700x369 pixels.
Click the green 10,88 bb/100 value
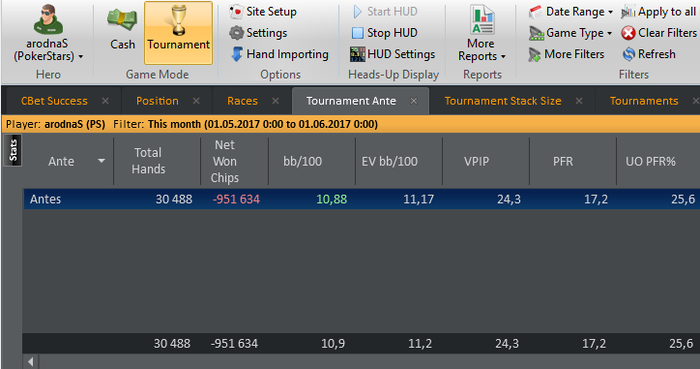coord(332,199)
